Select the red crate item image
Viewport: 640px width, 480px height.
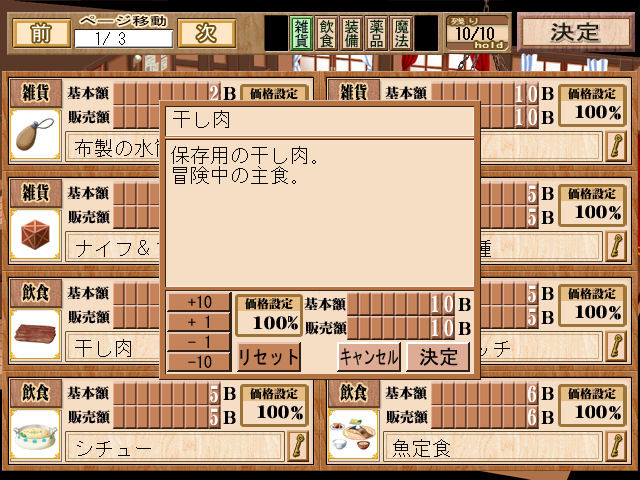tap(35, 234)
